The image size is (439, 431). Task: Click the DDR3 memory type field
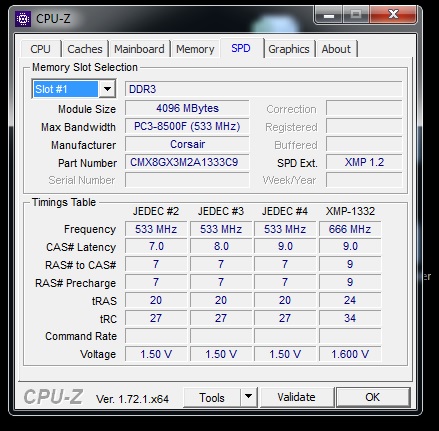(263, 89)
